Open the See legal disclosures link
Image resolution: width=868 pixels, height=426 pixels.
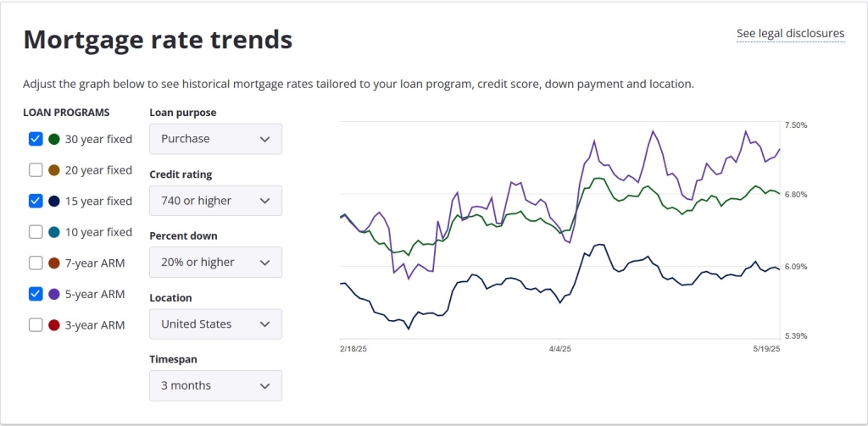coord(790,34)
